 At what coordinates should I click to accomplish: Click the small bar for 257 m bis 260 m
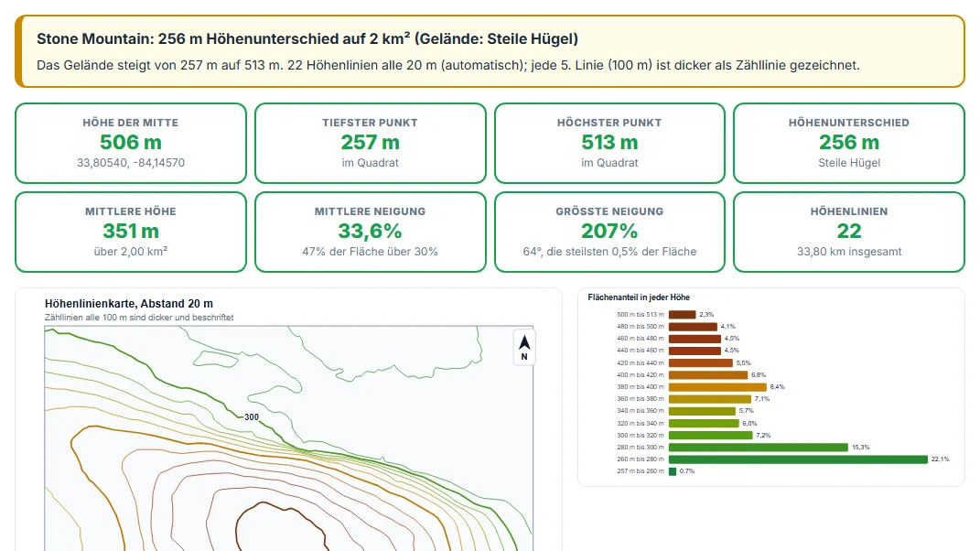click(x=673, y=471)
